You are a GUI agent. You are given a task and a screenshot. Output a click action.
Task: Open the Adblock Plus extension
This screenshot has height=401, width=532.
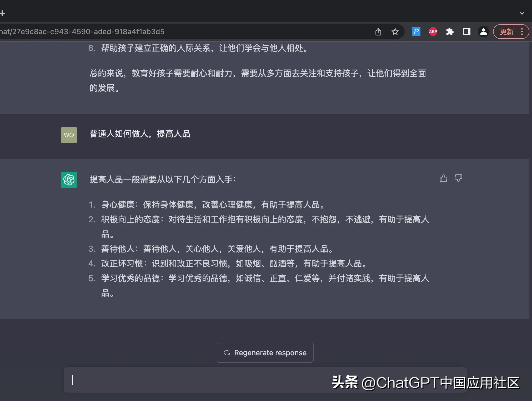click(x=433, y=32)
